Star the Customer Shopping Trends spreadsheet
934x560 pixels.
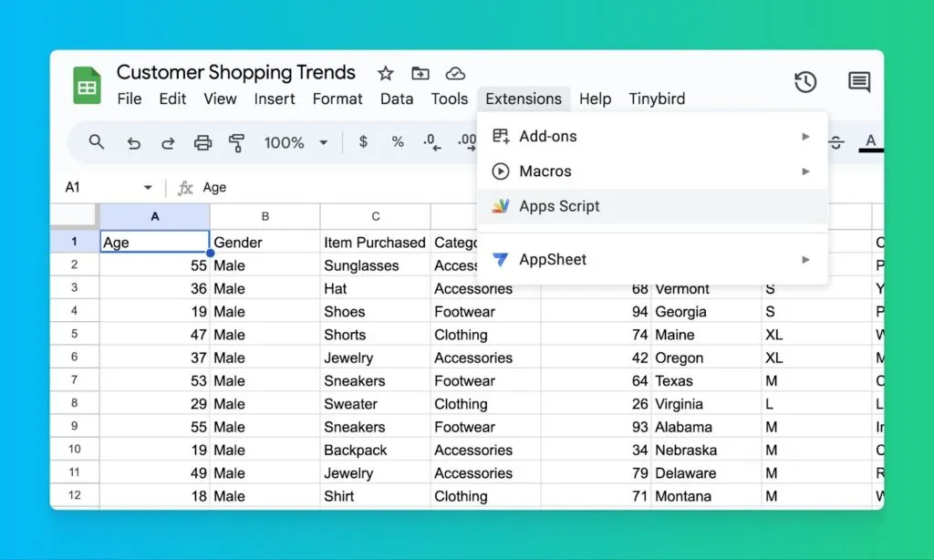coord(385,73)
